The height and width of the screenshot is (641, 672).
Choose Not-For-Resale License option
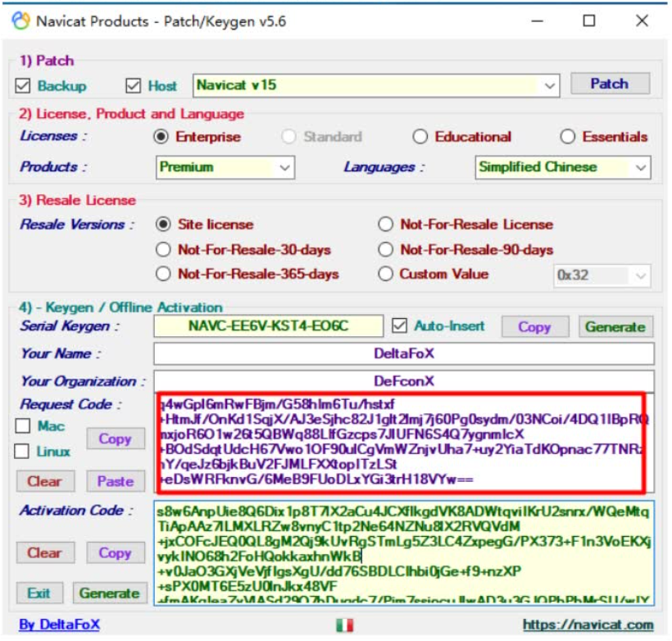[386, 225]
